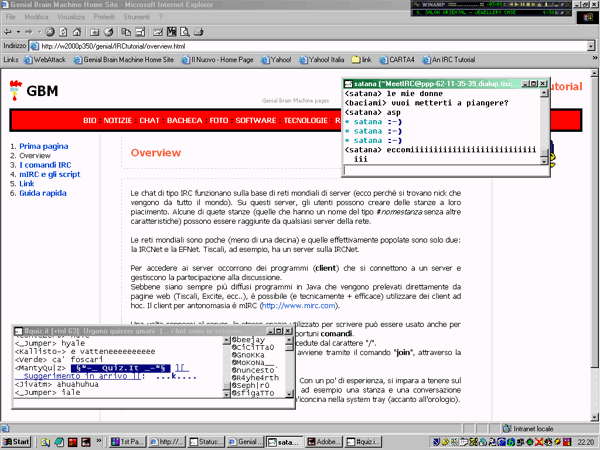Open the Modifica menu

[x=36, y=17]
